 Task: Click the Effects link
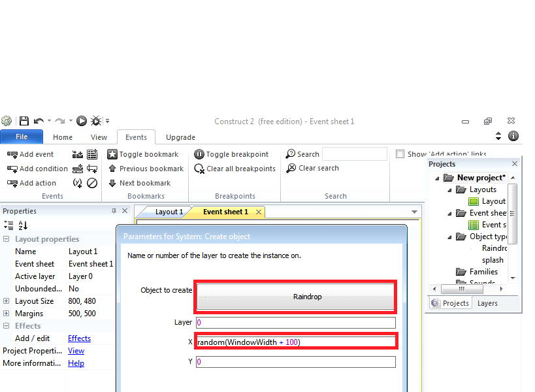pos(79,338)
